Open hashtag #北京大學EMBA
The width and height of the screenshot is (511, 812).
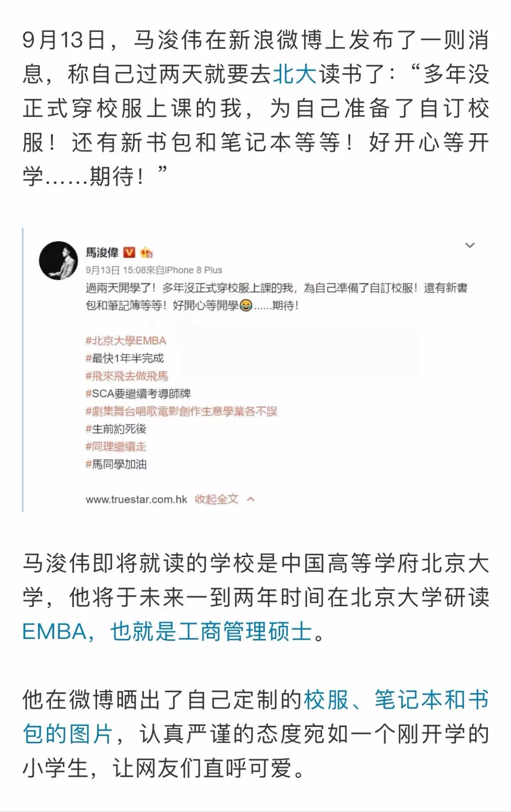pos(126,341)
